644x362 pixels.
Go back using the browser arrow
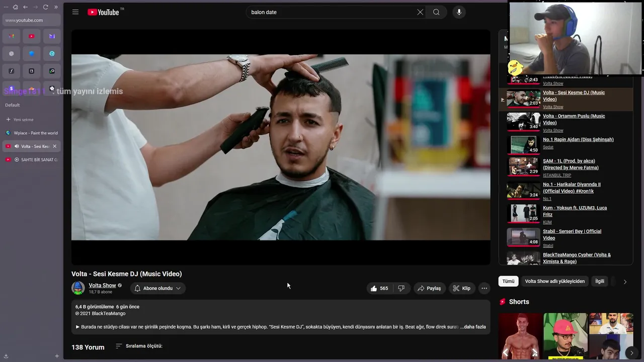coord(25,7)
